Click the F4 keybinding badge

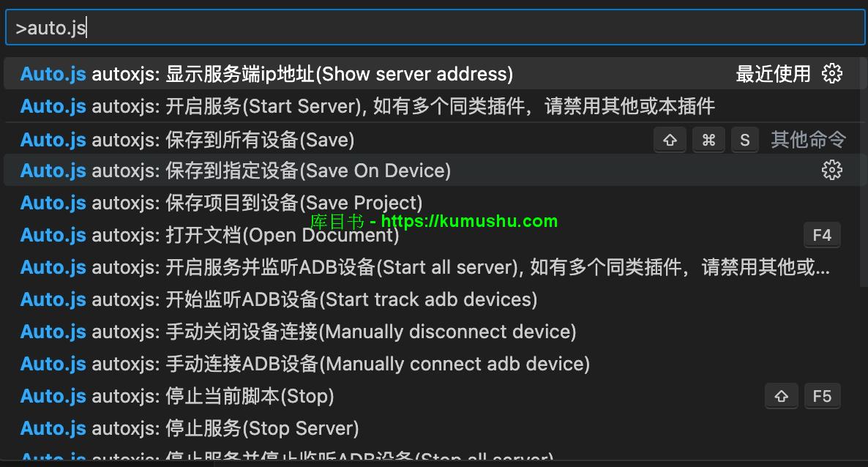[x=822, y=235]
